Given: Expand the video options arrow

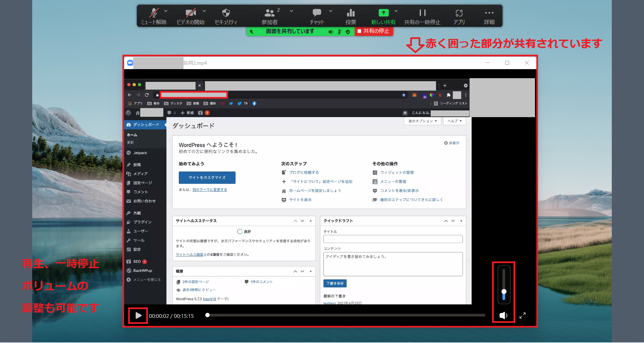Looking at the screenshot, I should (x=204, y=11).
